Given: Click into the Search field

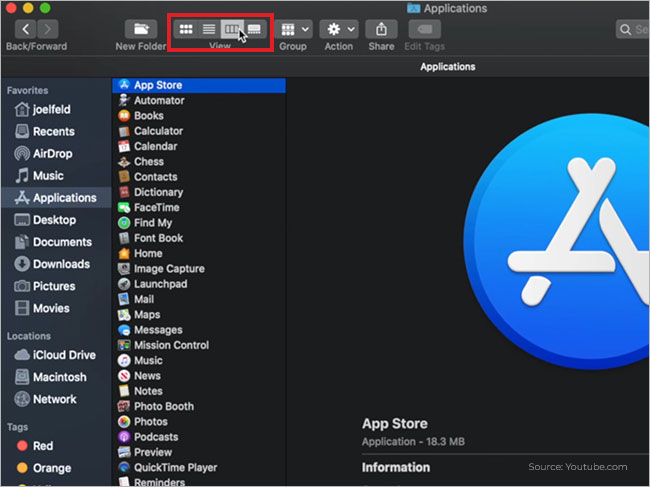Looking at the screenshot, I should [633, 29].
